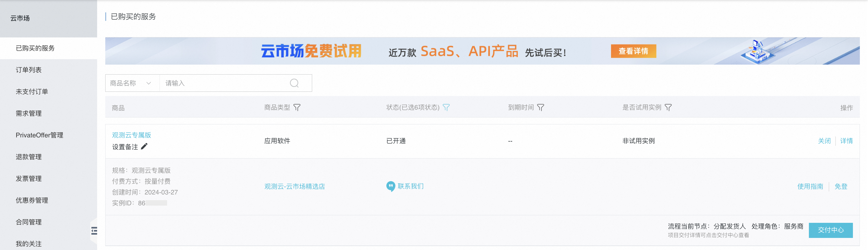This screenshot has width=868, height=250.
Task: Open the 状态 filter funnel icon
Action: click(x=446, y=107)
